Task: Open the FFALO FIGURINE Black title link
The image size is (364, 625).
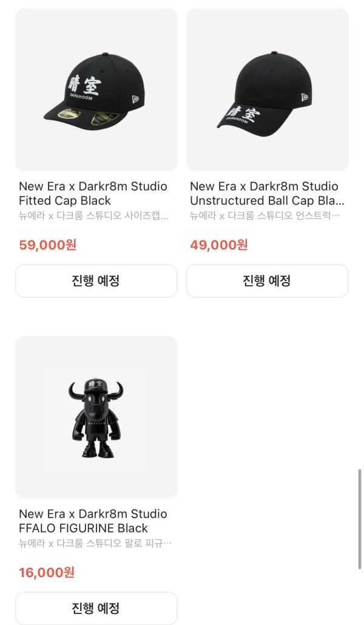Action: click(93, 521)
